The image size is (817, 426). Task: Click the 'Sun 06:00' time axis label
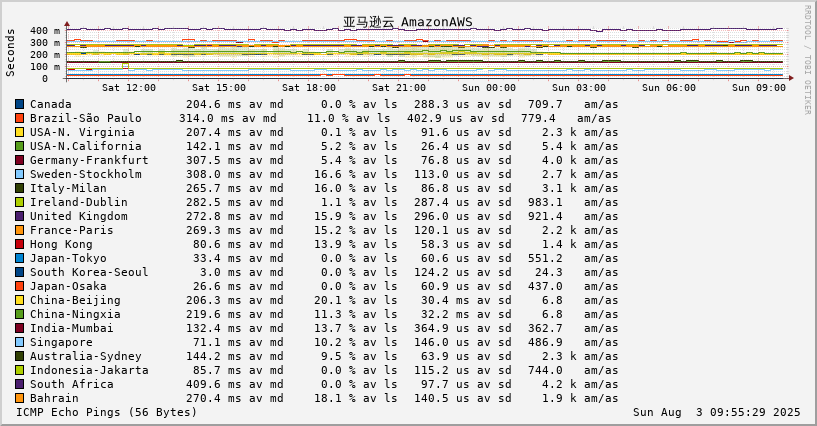coord(669,87)
